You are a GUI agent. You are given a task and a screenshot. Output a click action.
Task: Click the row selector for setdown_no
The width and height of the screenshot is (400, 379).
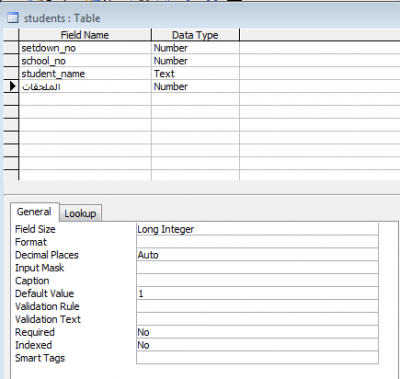pyautogui.click(x=11, y=48)
